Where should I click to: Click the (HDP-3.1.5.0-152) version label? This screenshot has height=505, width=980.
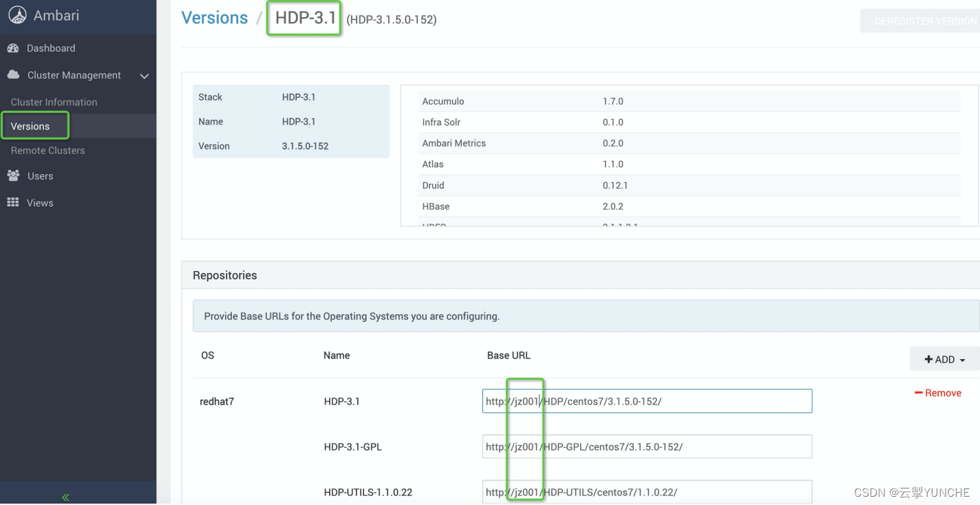point(392,20)
